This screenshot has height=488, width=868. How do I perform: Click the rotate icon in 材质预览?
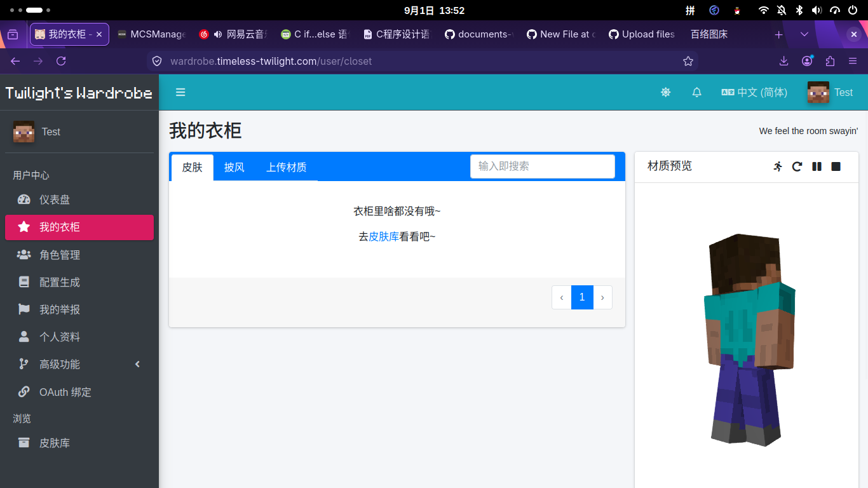797,166
